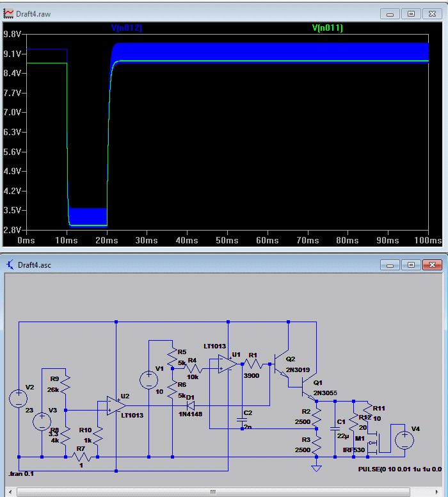Select voltage source V4 symbol
The height and width of the screenshot is (497, 448).
(404, 440)
